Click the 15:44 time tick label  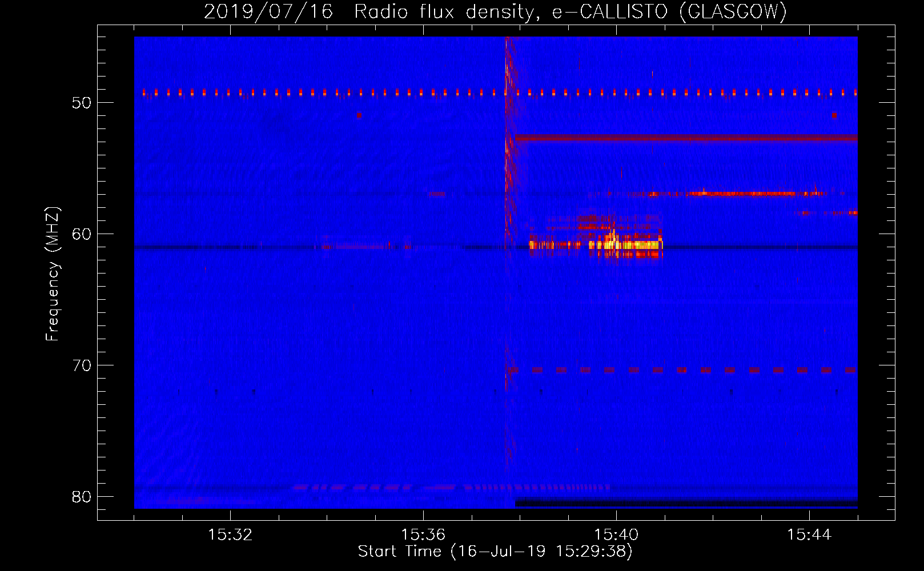[x=809, y=534]
